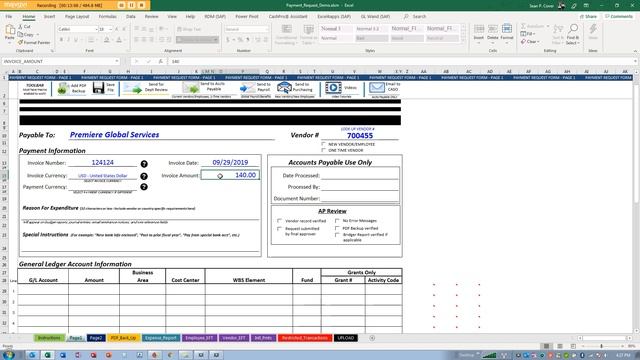
Task: Click the Comments button
Action: 619,17
